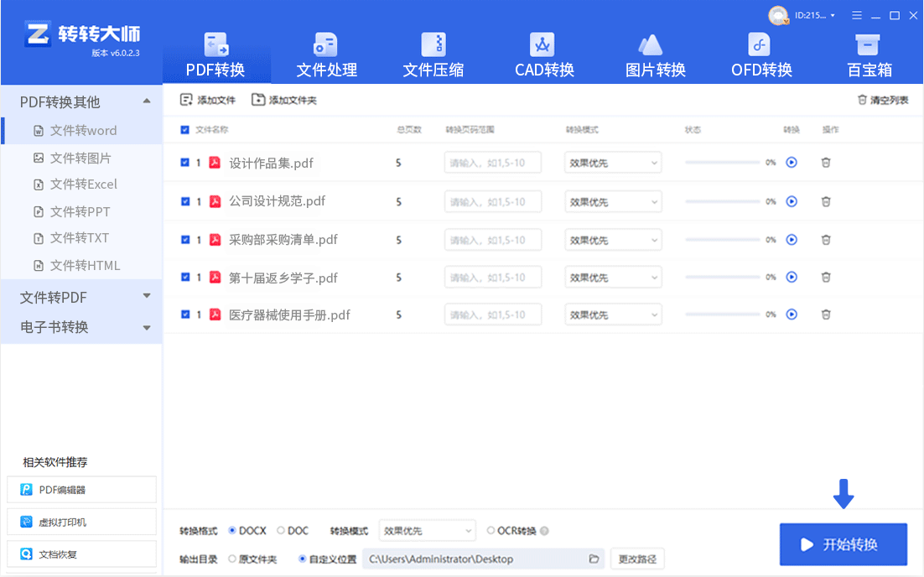Open the 文件压缩 compression icon
This screenshot has height=577, width=924.
[433, 44]
